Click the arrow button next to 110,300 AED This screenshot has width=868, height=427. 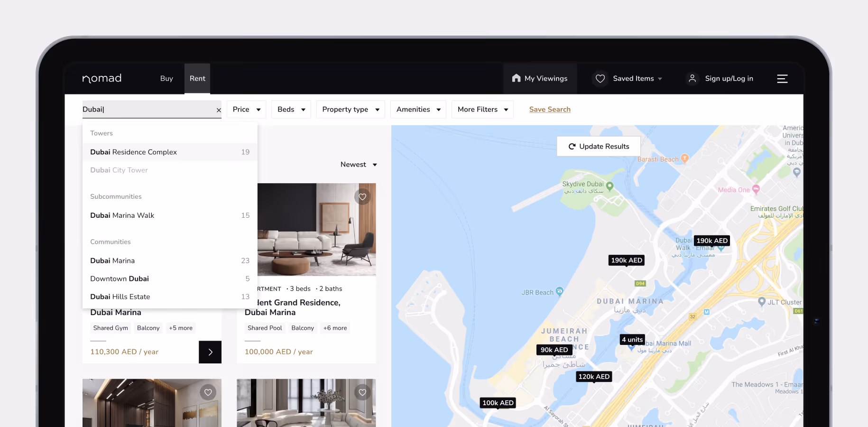210,352
